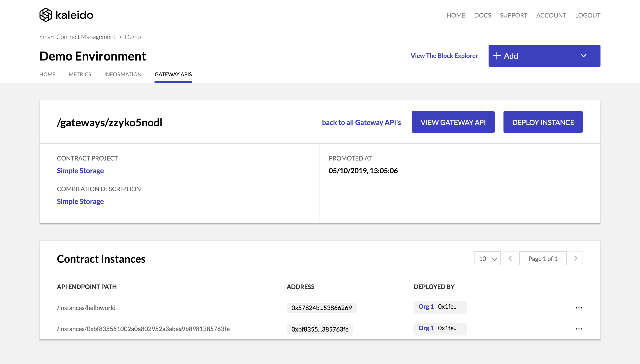Click the next page navigation arrow icon
This screenshot has height=364, width=640.
point(576,258)
